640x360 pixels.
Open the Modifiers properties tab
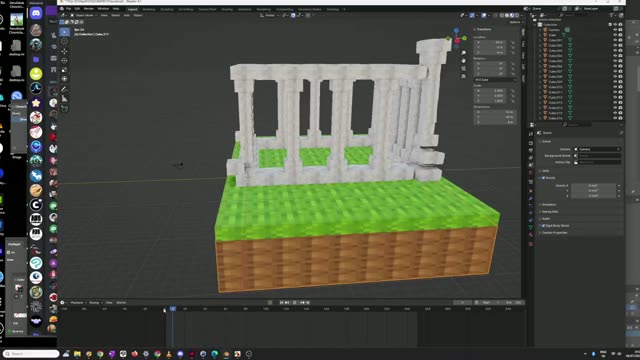(x=531, y=198)
